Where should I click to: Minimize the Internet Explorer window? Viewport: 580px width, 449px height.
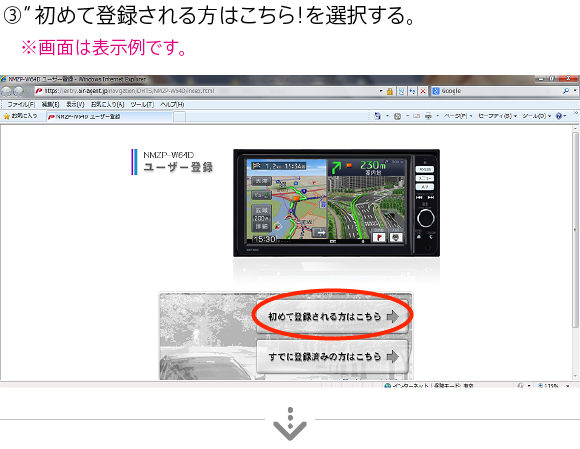coord(541,79)
